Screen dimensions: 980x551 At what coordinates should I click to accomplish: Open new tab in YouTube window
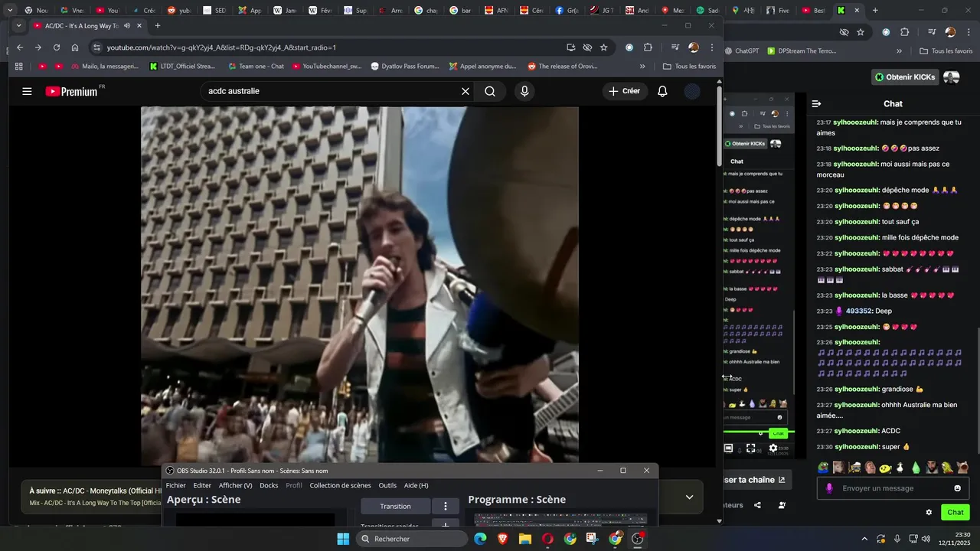click(158, 26)
